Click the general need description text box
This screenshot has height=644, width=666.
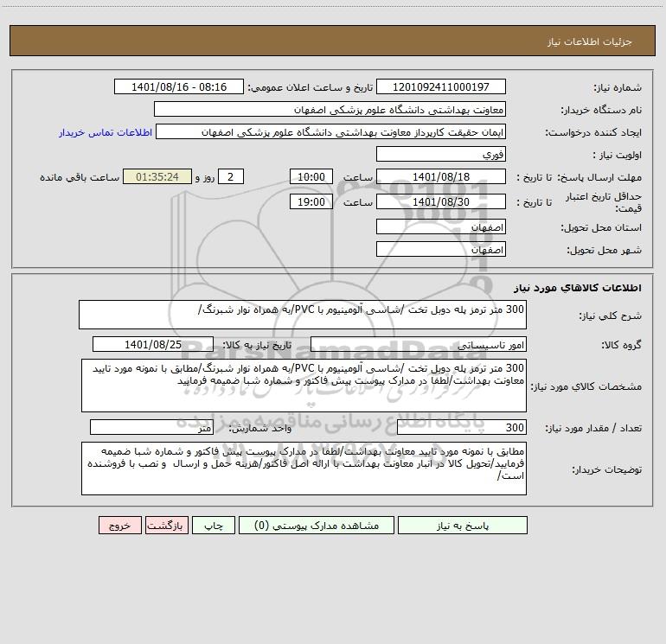click(303, 315)
